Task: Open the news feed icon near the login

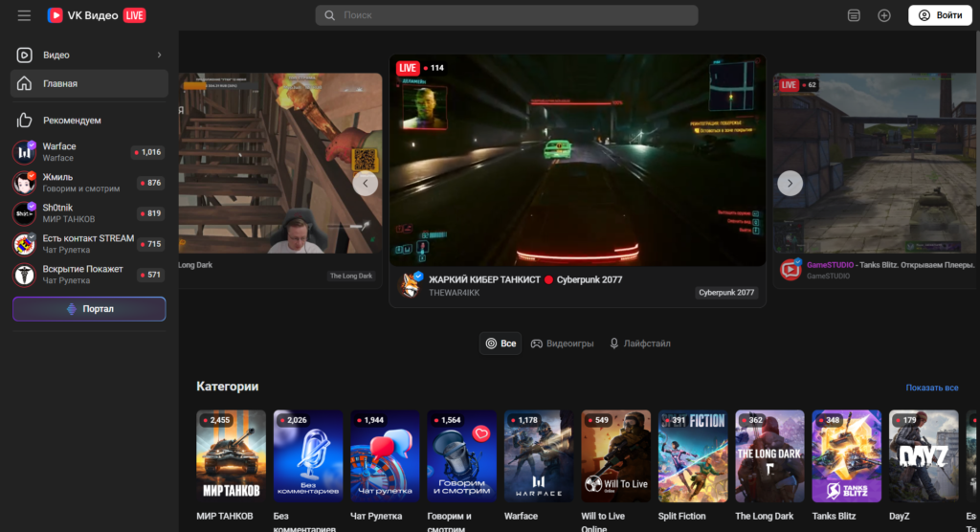Action: coord(854,15)
